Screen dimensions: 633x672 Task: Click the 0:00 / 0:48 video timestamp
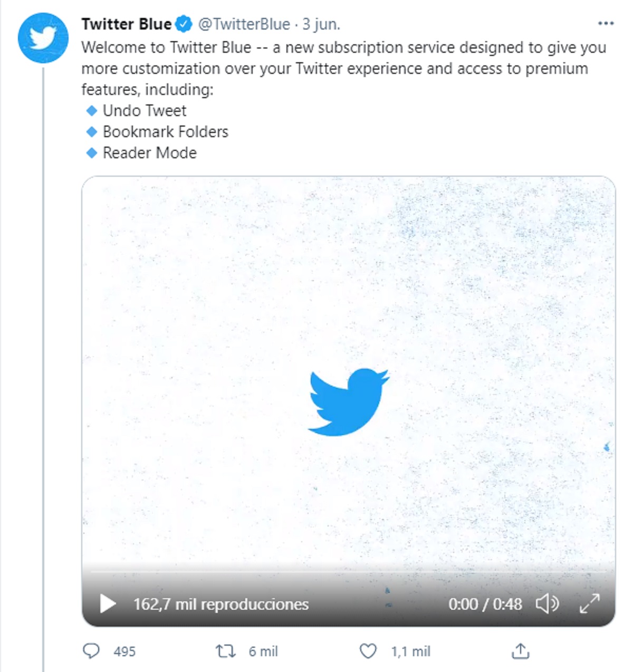[x=485, y=604]
